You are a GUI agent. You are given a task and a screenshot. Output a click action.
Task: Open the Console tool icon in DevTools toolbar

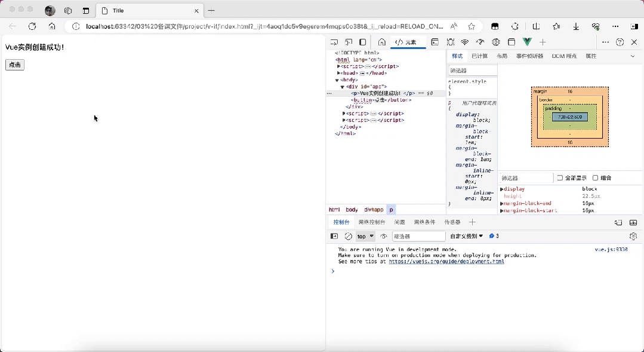pyautogui.click(x=435, y=42)
